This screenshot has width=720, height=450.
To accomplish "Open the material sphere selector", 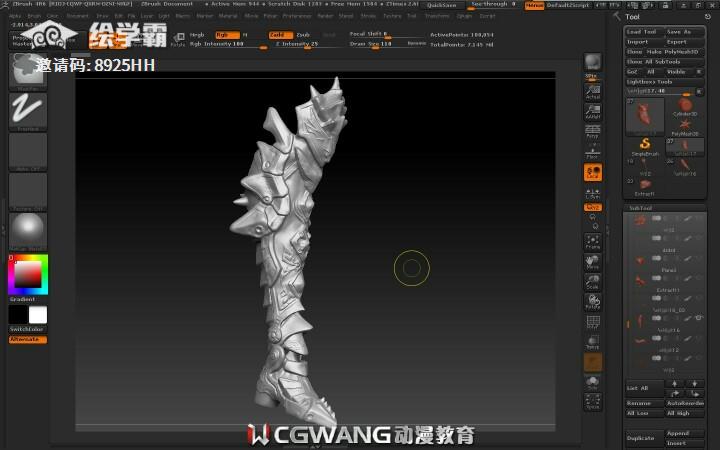I will (28, 232).
